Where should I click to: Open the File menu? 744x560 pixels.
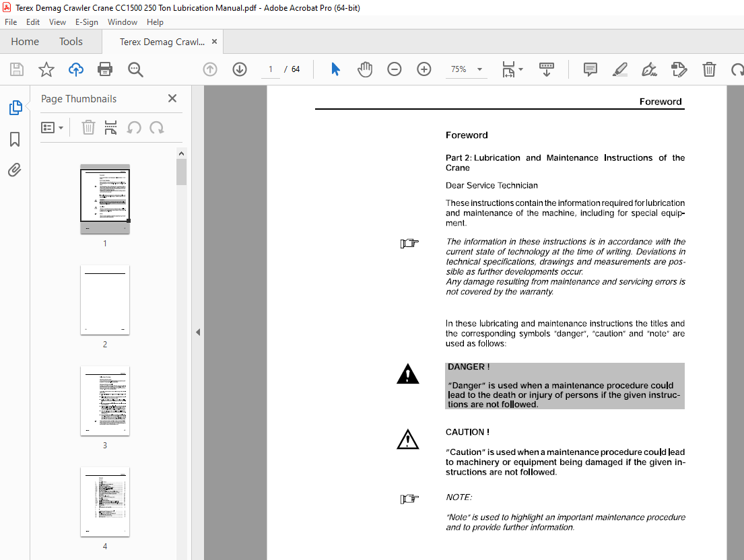pos(11,22)
